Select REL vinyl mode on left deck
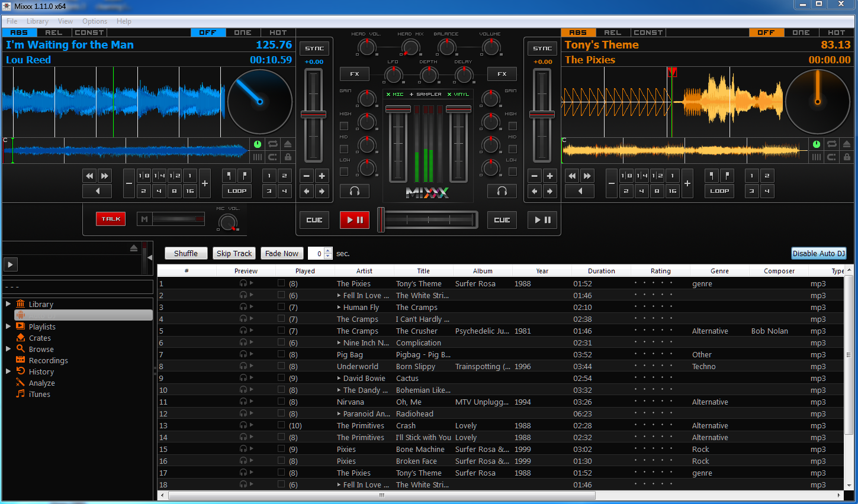This screenshot has width=858, height=504. [x=54, y=33]
